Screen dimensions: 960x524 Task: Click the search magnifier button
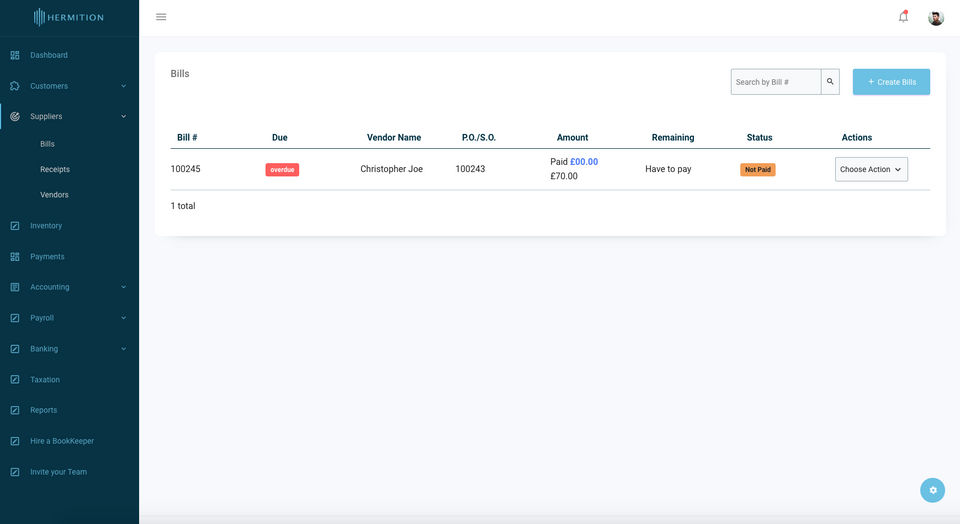click(830, 81)
